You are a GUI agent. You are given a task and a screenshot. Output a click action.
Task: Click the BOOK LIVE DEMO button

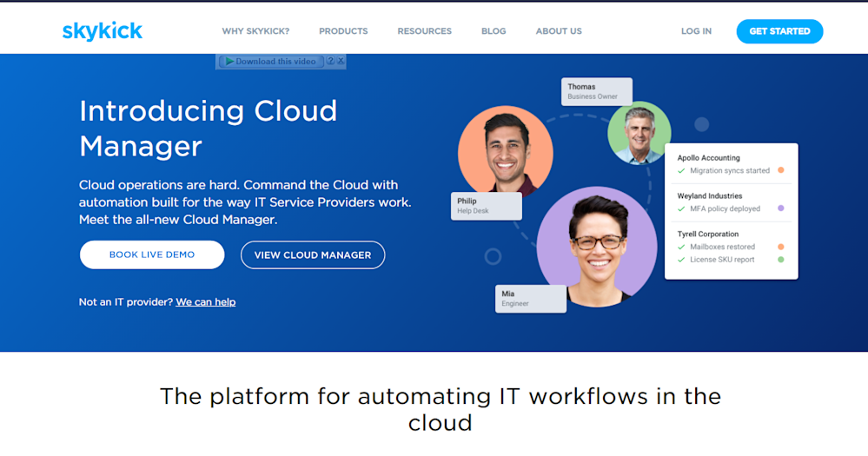click(152, 254)
